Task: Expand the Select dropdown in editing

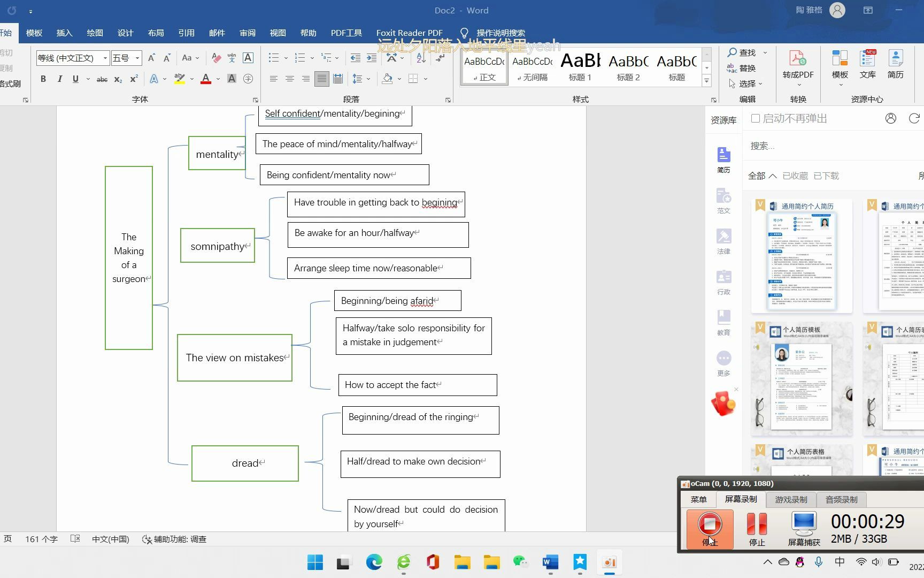Action: [x=760, y=83]
